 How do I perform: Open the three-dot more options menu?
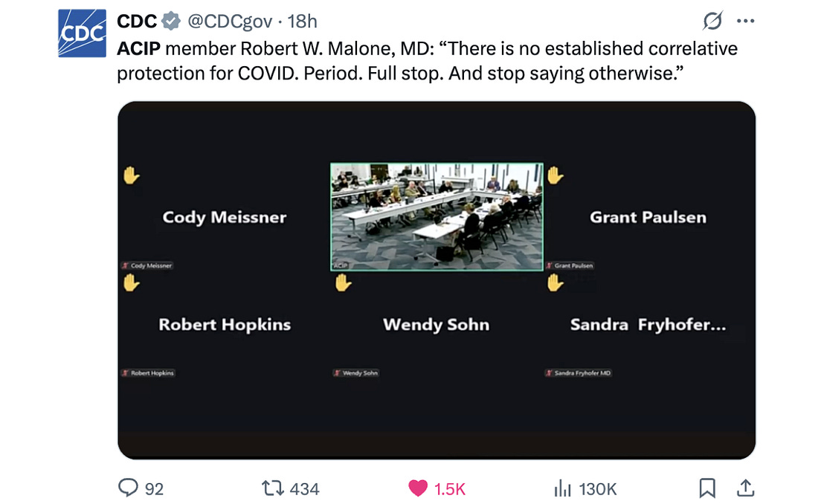pyautogui.click(x=745, y=22)
